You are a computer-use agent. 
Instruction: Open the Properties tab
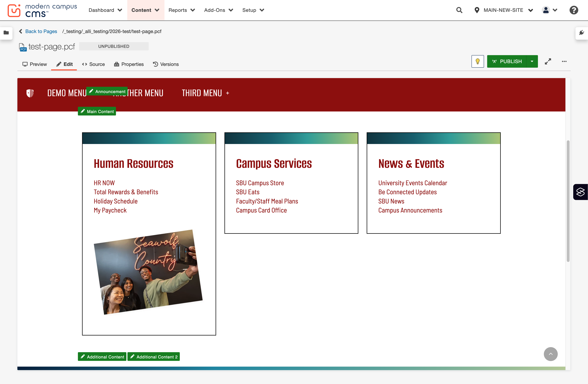129,64
